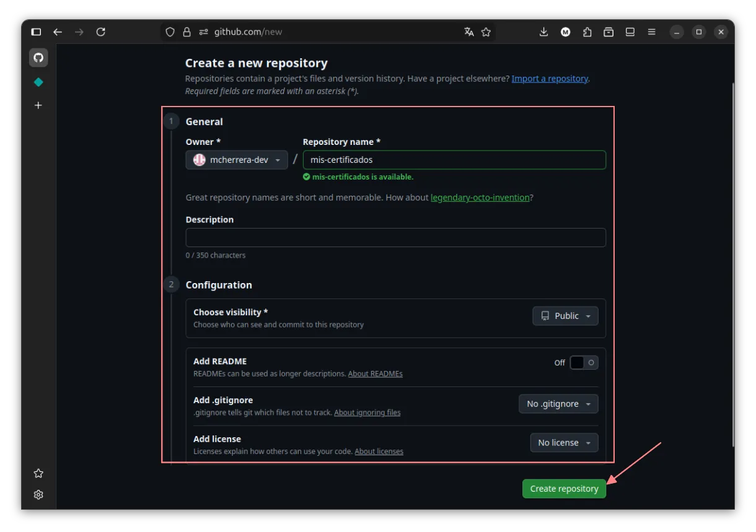Use suggested name legendary-octo-invention

pyautogui.click(x=480, y=198)
